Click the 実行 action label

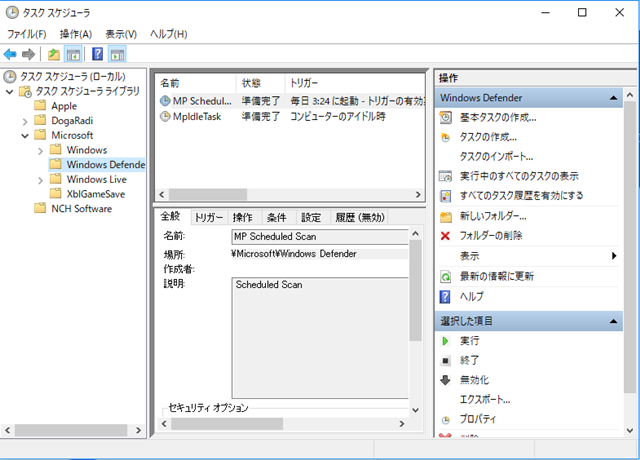[x=470, y=341]
